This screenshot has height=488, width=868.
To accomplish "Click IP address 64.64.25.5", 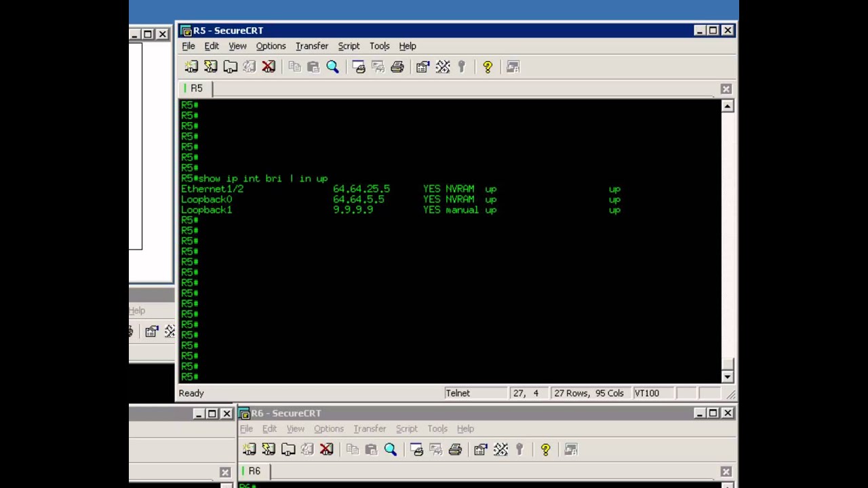I will tap(361, 189).
